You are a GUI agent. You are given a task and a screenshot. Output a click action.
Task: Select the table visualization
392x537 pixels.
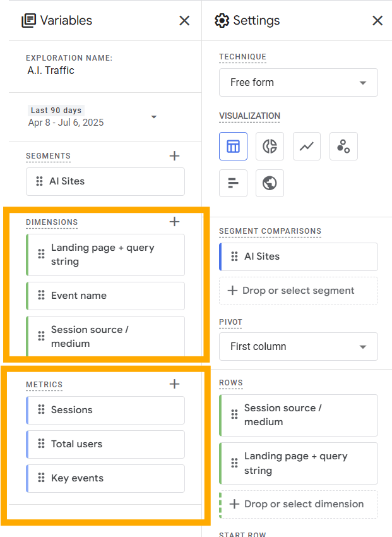(234, 146)
